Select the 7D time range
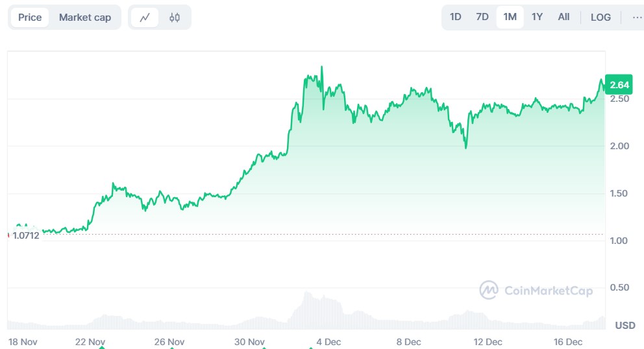Image resolution: width=644 pixels, height=349 pixels. click(482, 17)
